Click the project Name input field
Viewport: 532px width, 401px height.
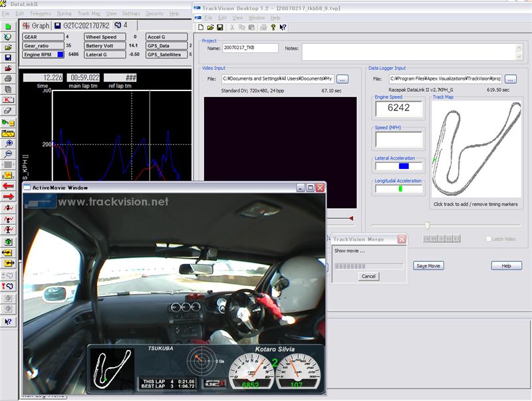(x=251, y=48)
